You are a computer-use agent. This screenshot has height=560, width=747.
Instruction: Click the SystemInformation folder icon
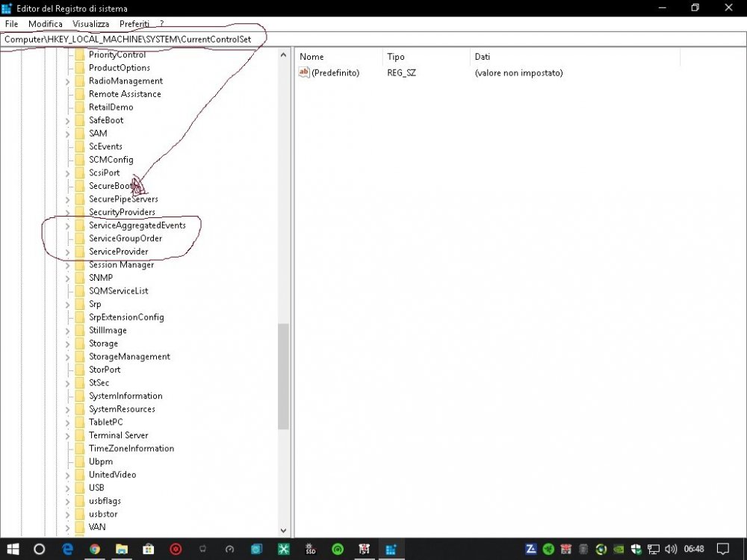tap(80, 396)
